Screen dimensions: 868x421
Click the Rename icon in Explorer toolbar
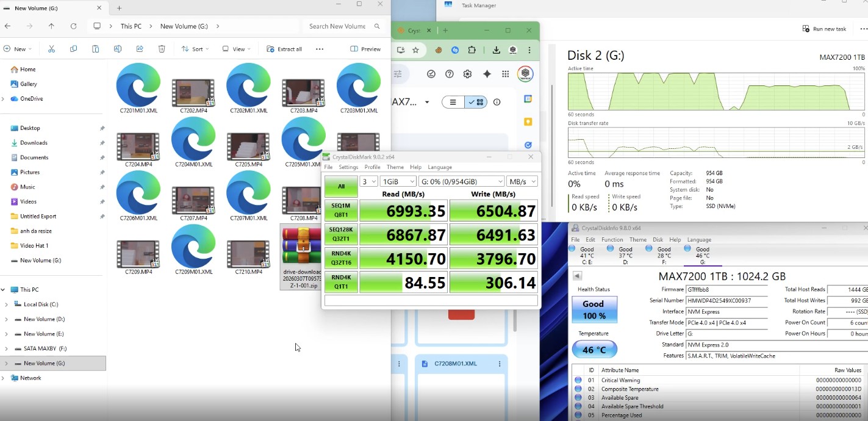117,49
